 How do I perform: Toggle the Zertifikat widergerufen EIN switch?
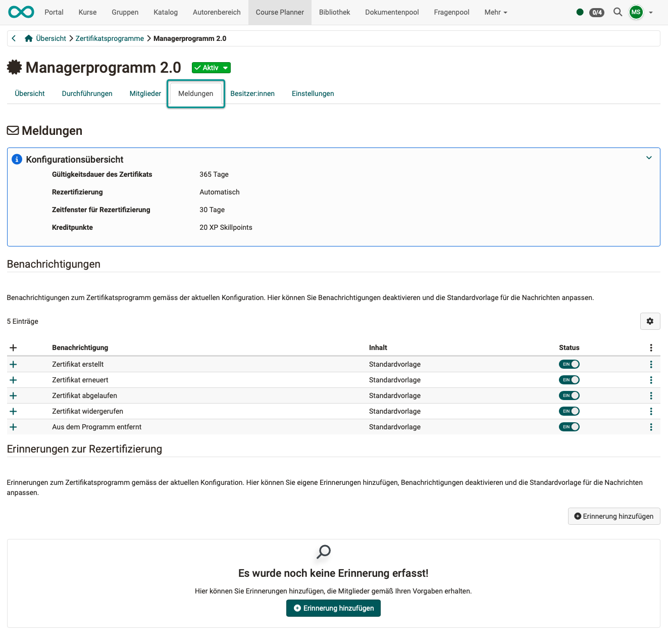pos(569,411)
